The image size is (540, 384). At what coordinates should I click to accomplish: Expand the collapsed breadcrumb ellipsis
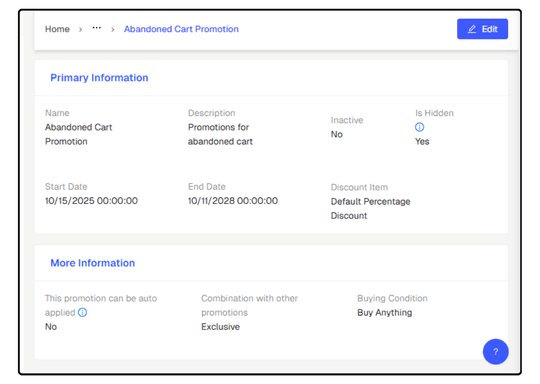(96, 28)
